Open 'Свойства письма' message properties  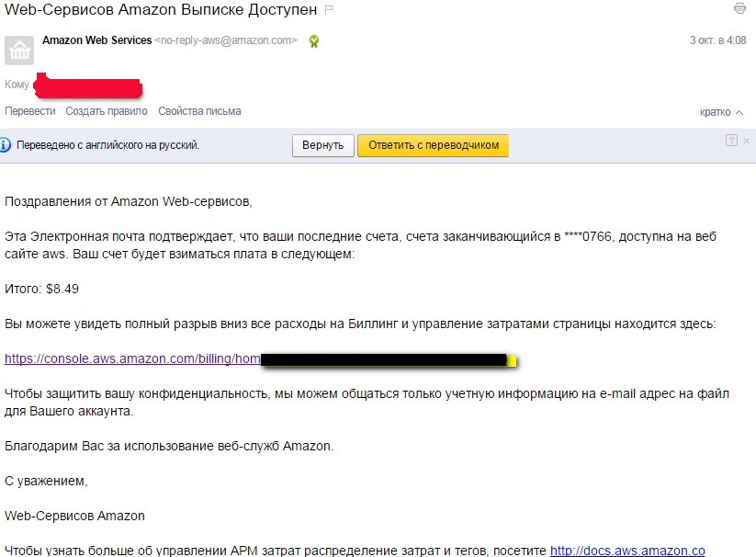[199, 111]
